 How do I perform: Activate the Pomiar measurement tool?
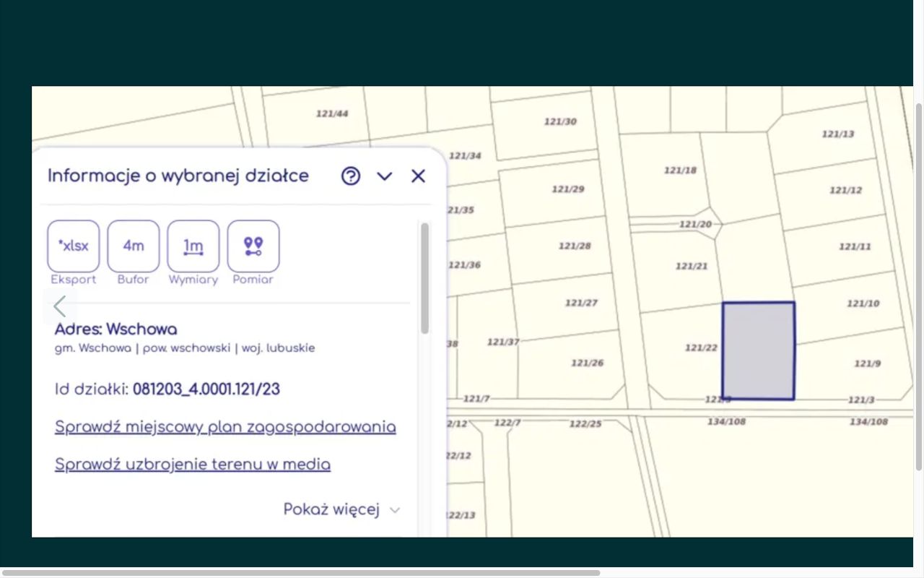tap(253, 246)
